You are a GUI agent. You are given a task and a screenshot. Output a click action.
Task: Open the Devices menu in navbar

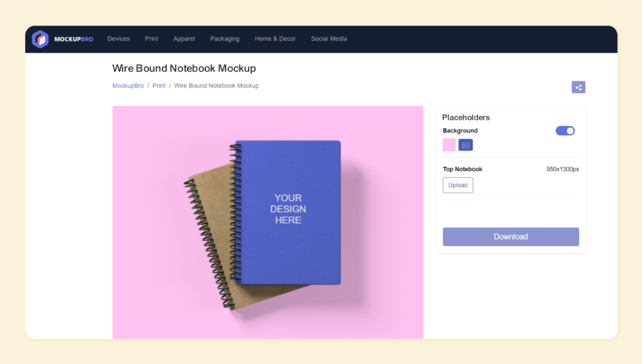click(x=118, y=39)
